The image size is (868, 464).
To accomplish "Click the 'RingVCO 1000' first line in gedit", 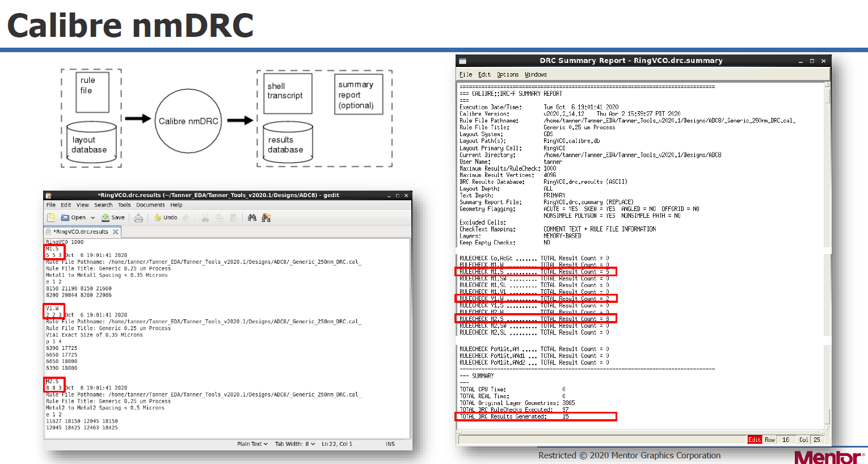I will [x=65, y=242].
